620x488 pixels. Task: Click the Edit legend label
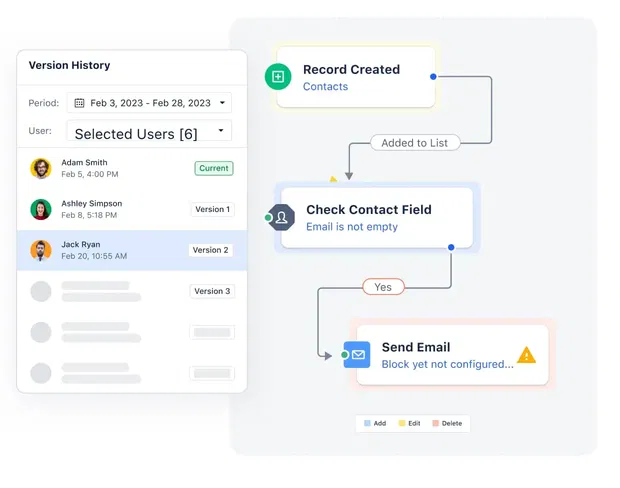point(414,424)
